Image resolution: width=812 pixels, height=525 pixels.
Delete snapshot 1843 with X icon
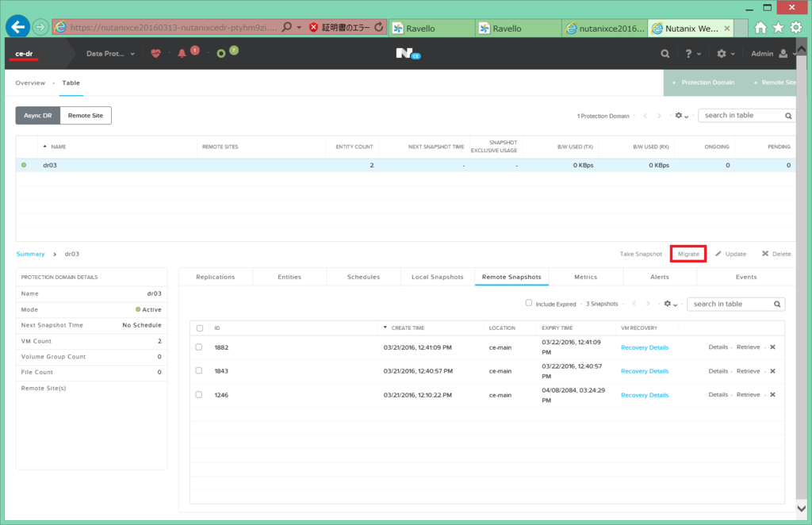[x=772, y=370]
